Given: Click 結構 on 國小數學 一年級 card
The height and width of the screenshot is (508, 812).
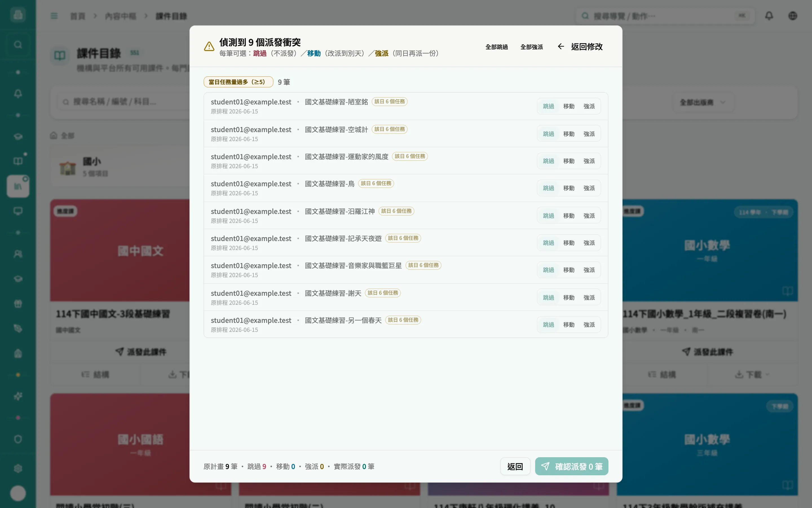Looking at the screenshot, I should (x=662, y=374).
